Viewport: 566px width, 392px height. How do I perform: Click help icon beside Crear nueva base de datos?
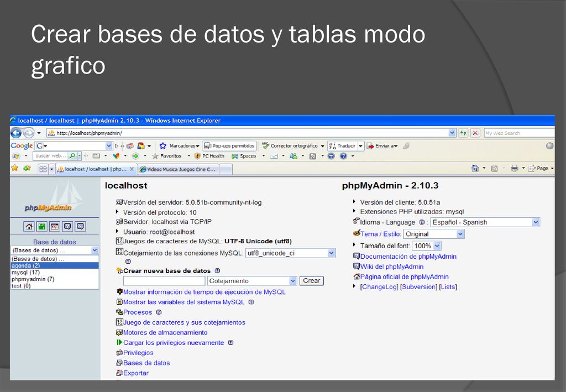coord(217,271)
